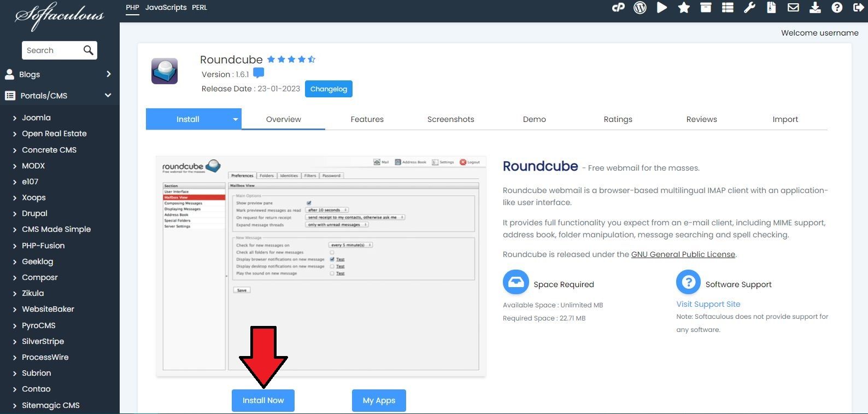Collapse the Portals/CMS category
This screenshot has width=868, height=414.
click(108, 96)
